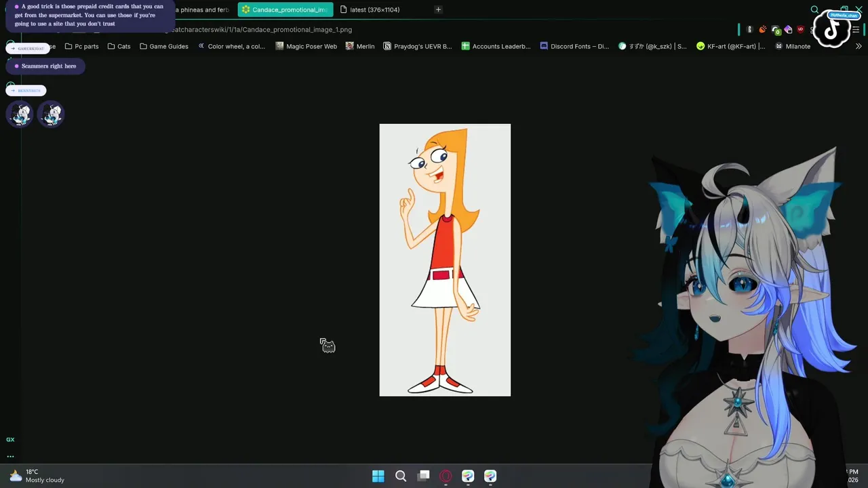Open the uBlock Origin extension icon

coord(800,30)
